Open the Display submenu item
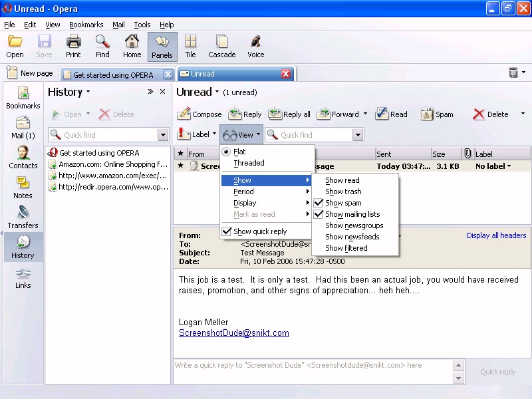Screen dimensions: 532x399 tap(267, 203)
